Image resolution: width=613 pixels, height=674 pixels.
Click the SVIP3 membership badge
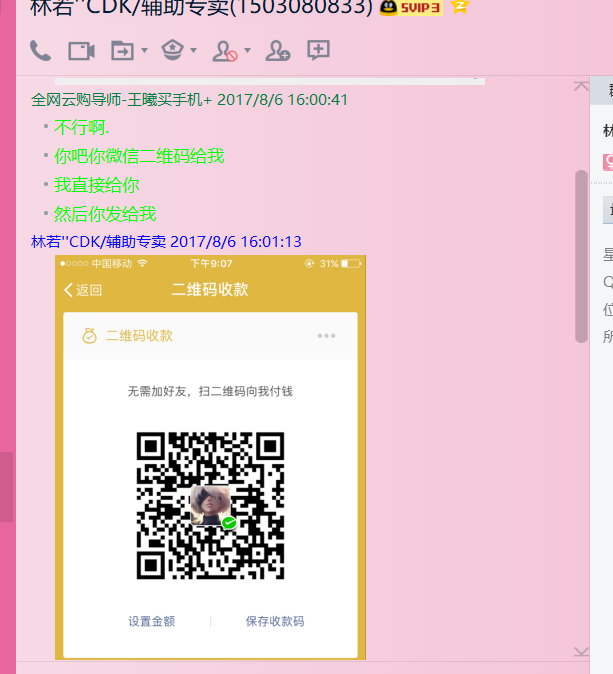point(411,7)
